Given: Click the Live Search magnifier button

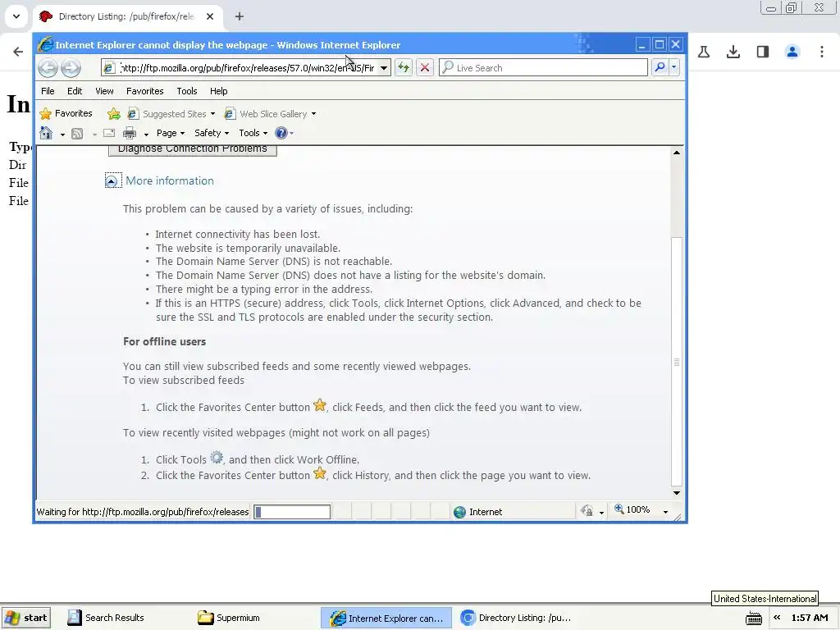Looking at the screenshot, I should (660, 67).
